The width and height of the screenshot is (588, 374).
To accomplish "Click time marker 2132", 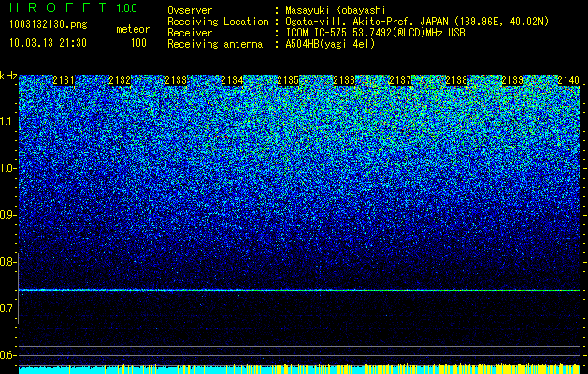I will (x=120, y=80).
